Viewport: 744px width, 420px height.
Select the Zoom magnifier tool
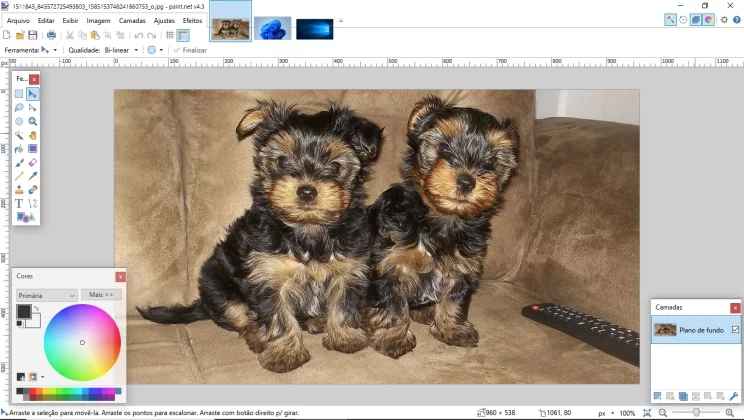click(32, 121)
